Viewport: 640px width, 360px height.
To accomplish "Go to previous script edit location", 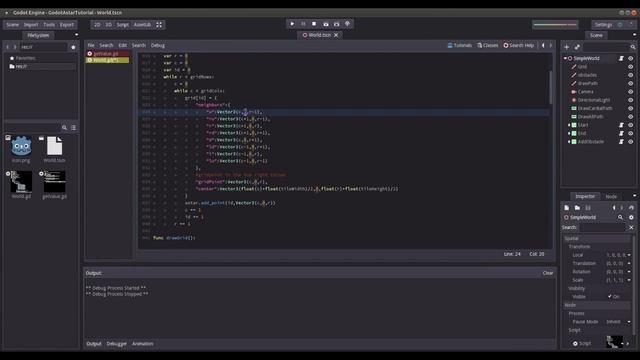I will click(x=543, y=45).
